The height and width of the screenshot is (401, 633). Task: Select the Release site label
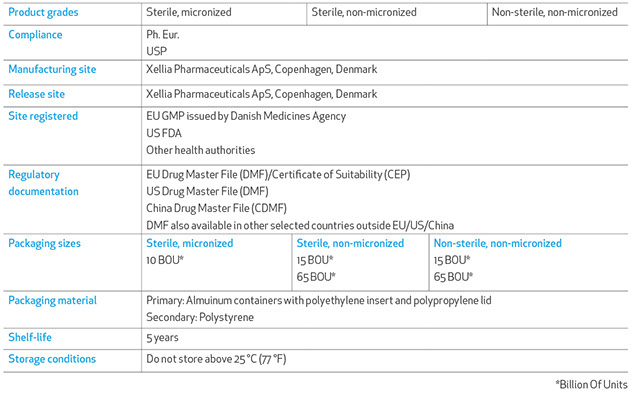[x=38, y=94]
